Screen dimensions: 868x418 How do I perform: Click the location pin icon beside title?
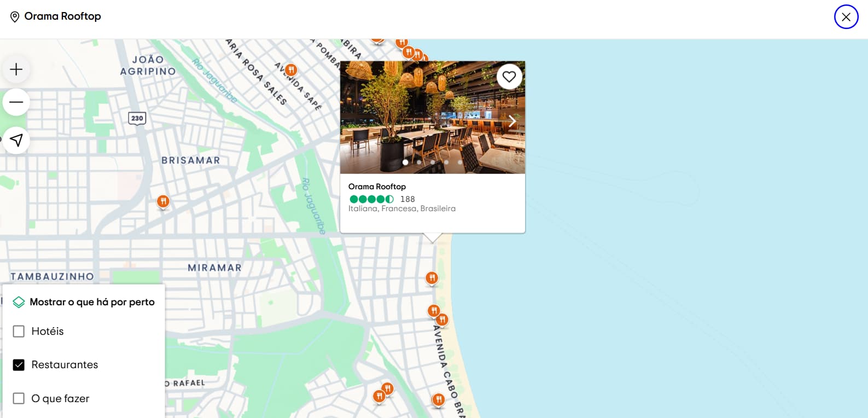pyautogui.click(x=15, y=17)
